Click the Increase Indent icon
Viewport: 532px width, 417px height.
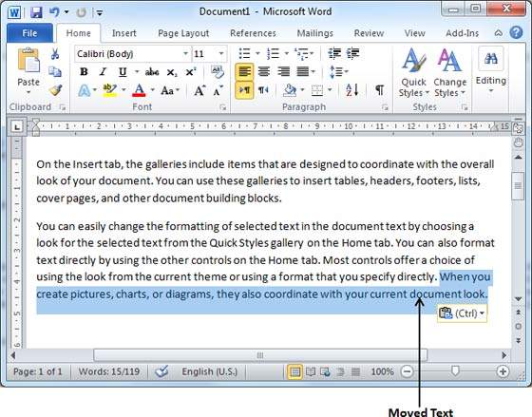[352, 53]
